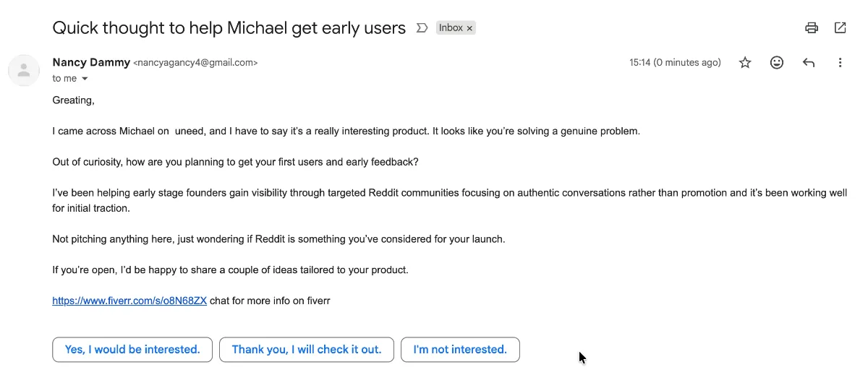Toggle the importance marker beside the subject
Screen dimensions: 868x375
pyautogui.click(x=422, y=28)
